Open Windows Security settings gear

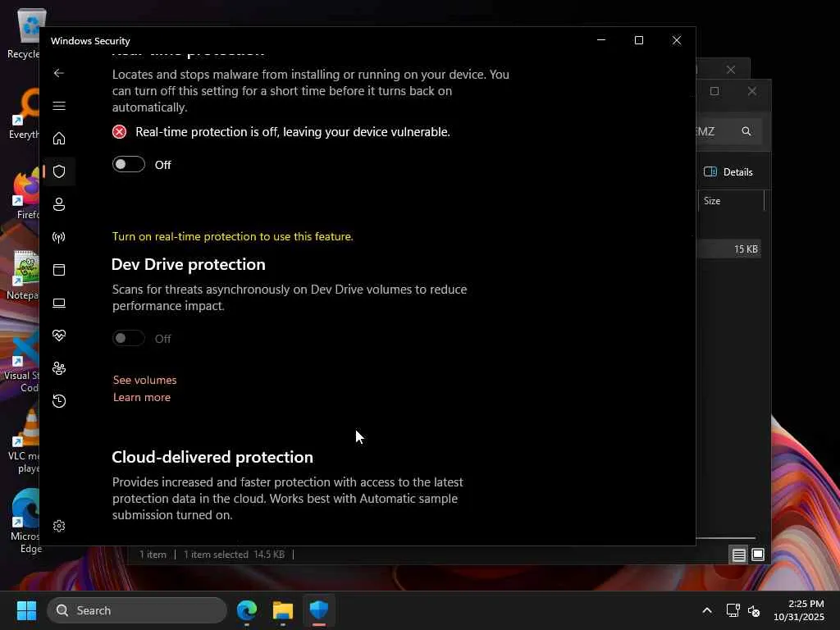click(59, 526)
